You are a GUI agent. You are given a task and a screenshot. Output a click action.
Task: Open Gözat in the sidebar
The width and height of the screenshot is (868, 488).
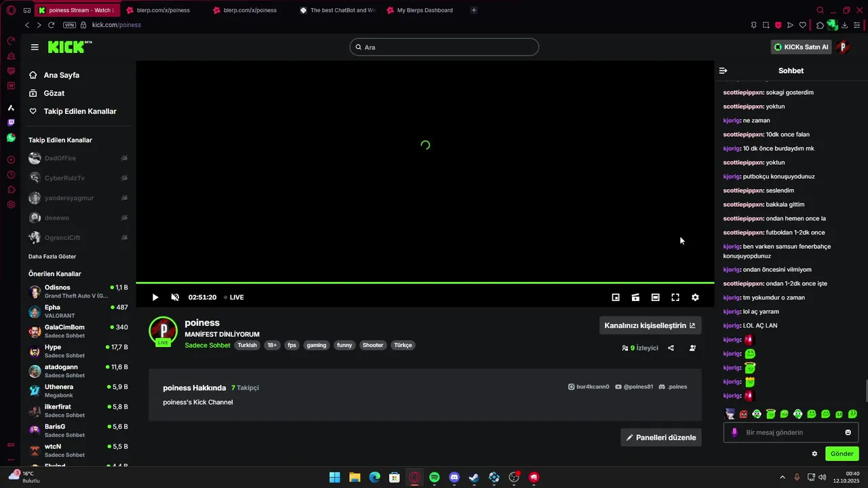pos(47,93)
